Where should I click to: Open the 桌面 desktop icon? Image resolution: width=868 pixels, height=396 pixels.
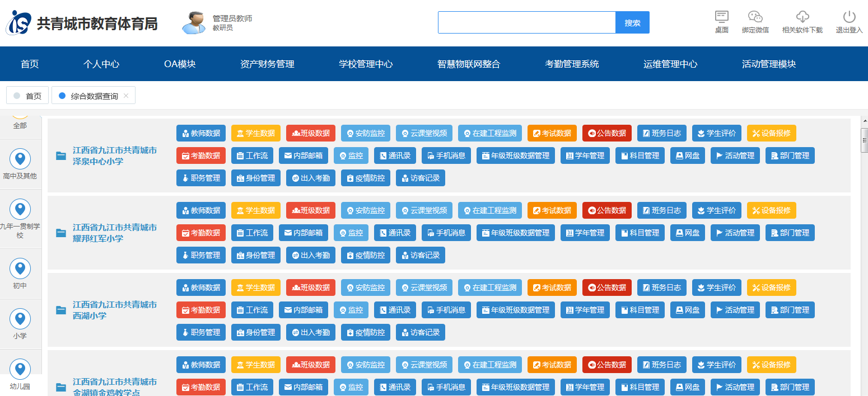point(722,17)
